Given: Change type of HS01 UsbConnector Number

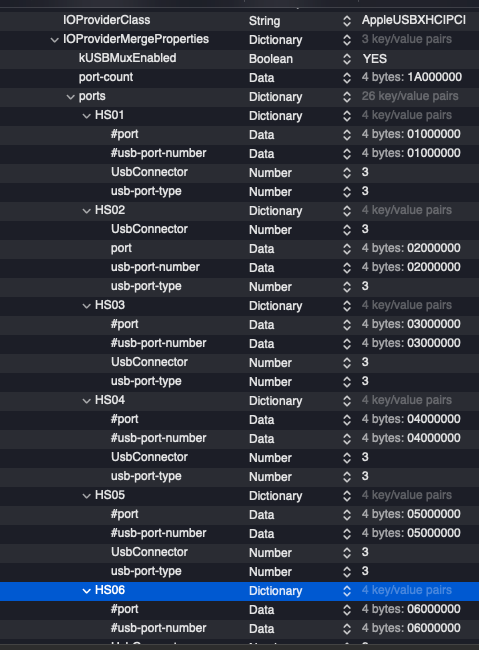Looking at the screenshot, I should 347,173.
